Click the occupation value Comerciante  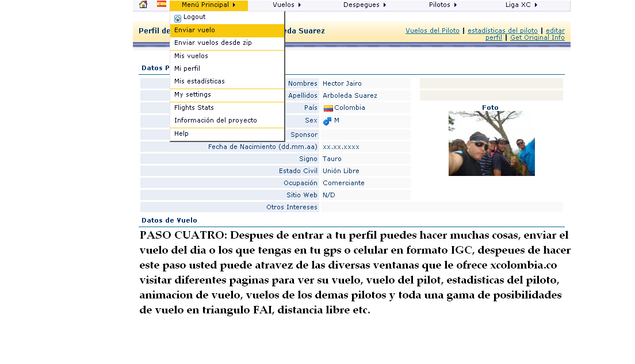[343, 183]
